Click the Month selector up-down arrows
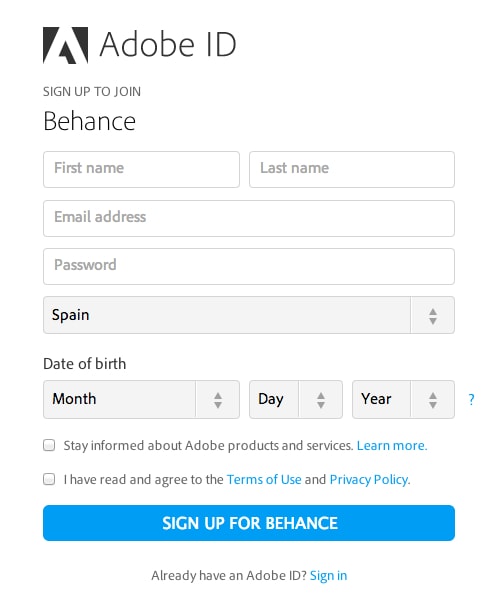This screenshot has width=498, height=609. point(218,400)
